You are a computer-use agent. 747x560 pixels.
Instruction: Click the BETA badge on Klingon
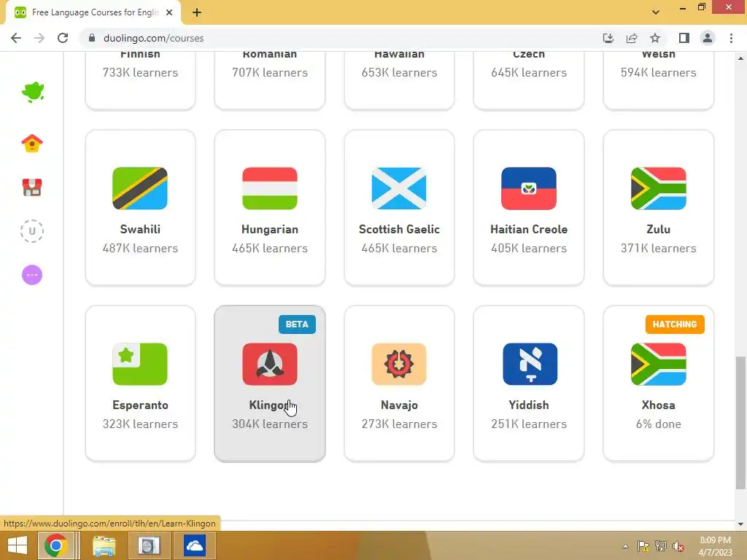pyautogui.click(x=297, y=324)
